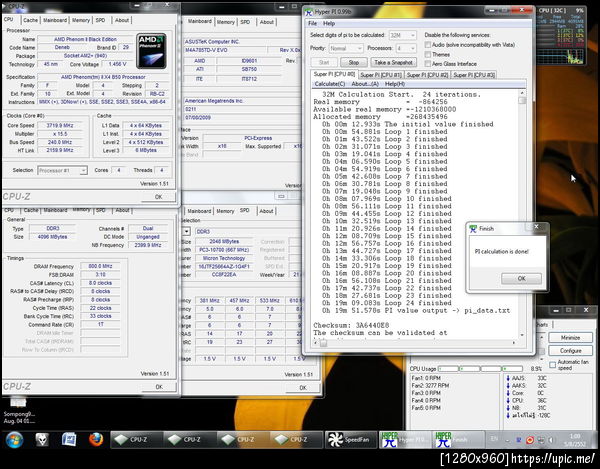Open the Help menu in Hyper PI menu bar
This screenshot has width=600, height=469.
pyautogui.click(x=329, y=23)
